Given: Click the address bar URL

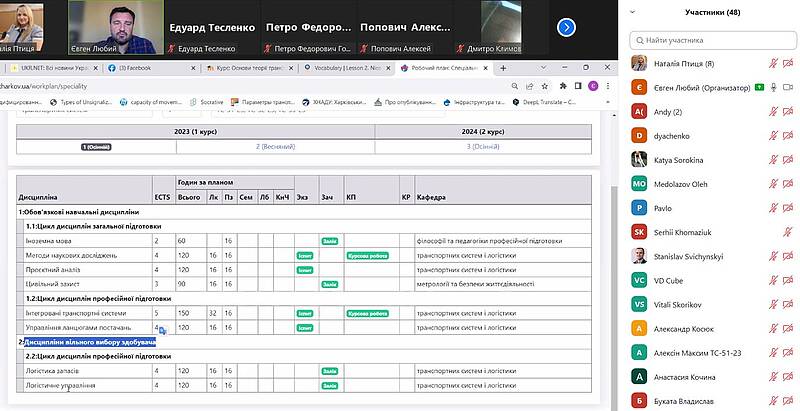Looking at the screenshot, I should tap(43, 86).
